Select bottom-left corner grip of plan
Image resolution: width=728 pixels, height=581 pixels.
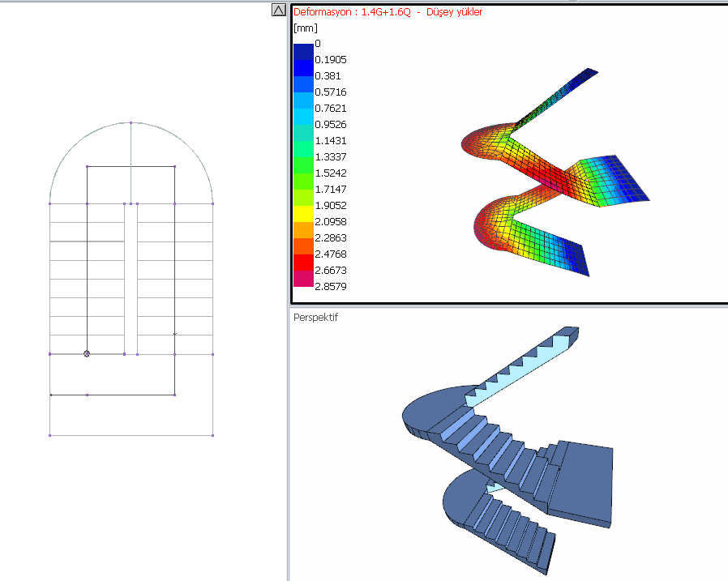50,435
